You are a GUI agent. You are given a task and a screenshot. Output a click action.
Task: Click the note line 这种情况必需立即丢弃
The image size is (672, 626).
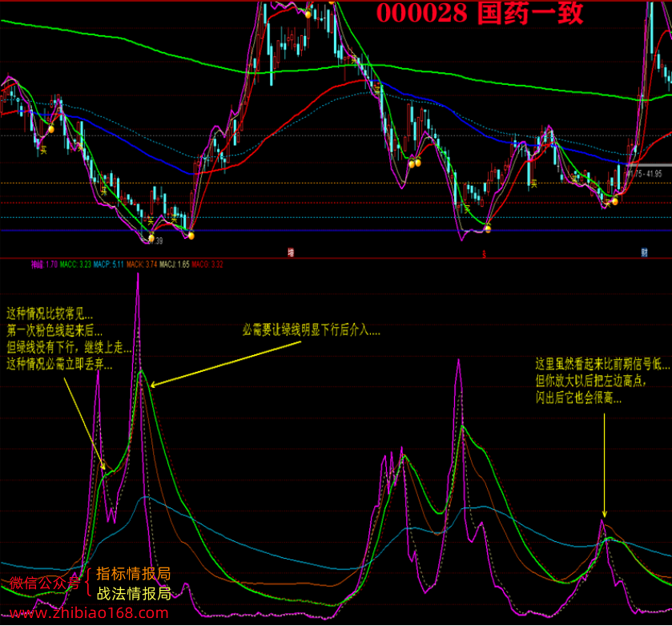click(59, 364)
